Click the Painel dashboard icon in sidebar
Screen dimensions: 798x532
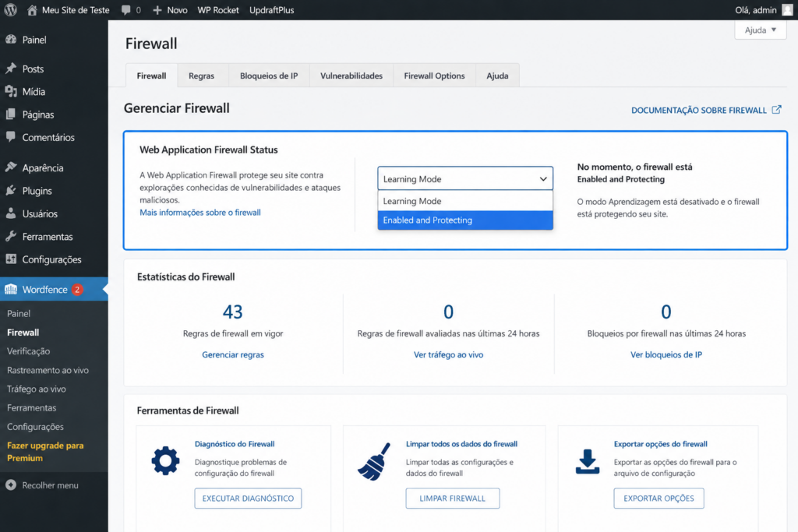click(11, 40)
